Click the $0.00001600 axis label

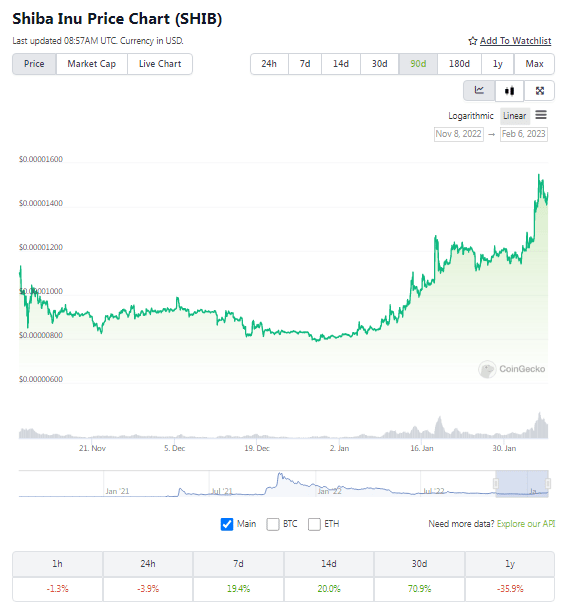pyautogui.click(x=41, y=159)
